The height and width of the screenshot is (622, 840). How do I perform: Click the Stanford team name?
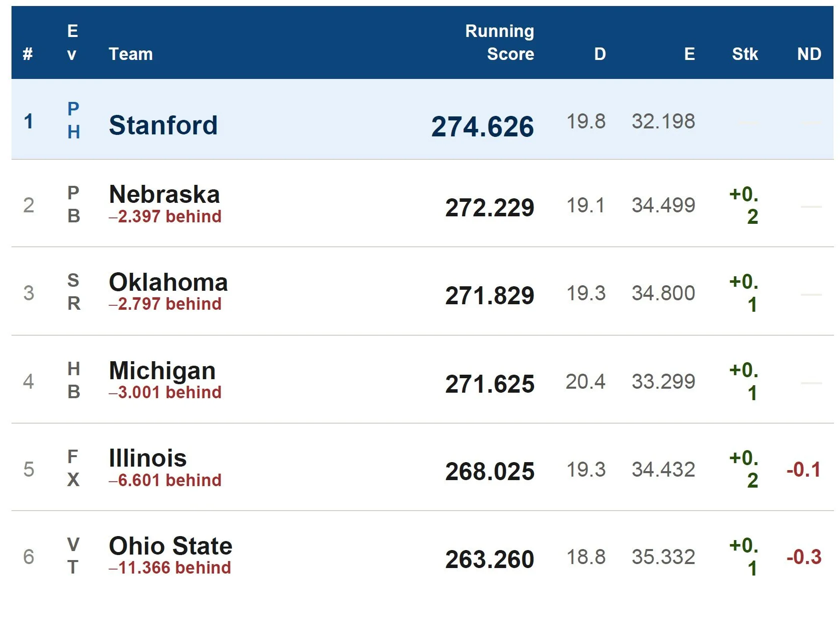click(163, 125)
